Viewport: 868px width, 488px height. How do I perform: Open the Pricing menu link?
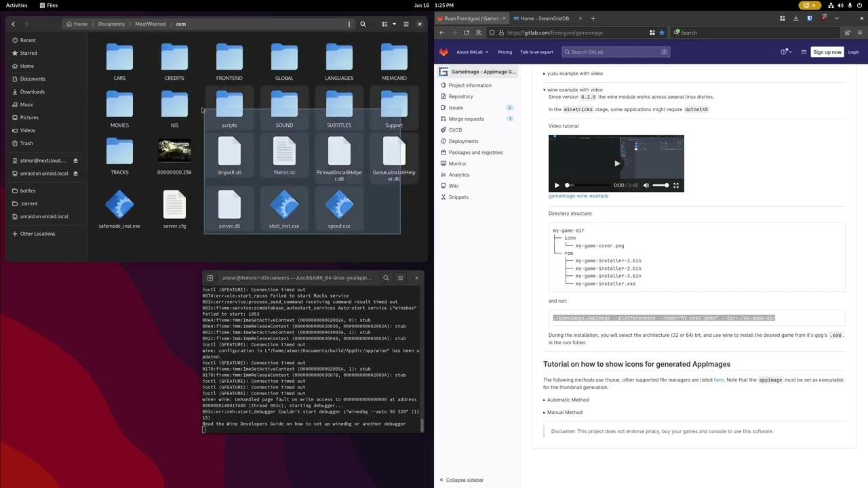click(x=505, y=52)
